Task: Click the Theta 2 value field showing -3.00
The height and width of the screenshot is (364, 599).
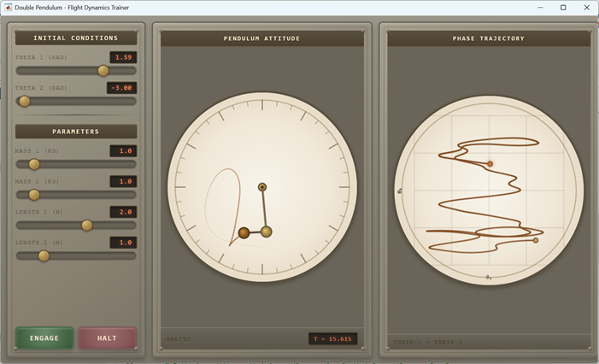Action: (x=122, y=88)
